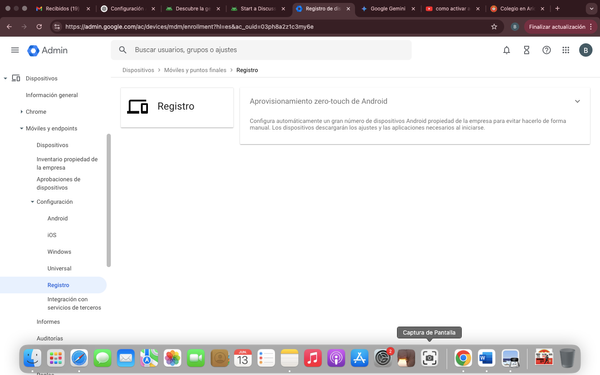Viewport: 600px width, 375px height.
Task: Click the account avatar with letter B
Action: pyautogui.click(x=585, y=50)
